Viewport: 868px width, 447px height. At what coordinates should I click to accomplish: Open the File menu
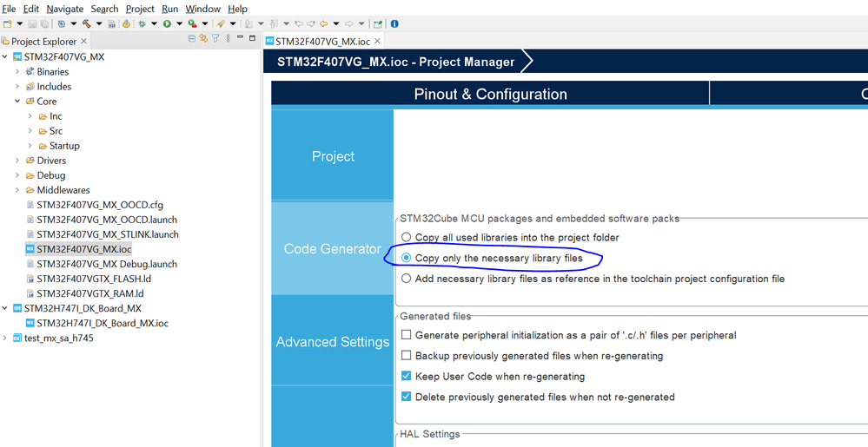point(9,9)
